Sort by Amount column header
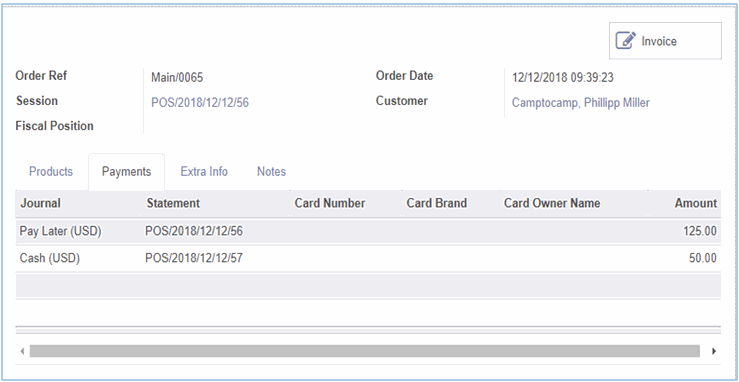Viewport: 739px width, 382px height. point(696,203)
